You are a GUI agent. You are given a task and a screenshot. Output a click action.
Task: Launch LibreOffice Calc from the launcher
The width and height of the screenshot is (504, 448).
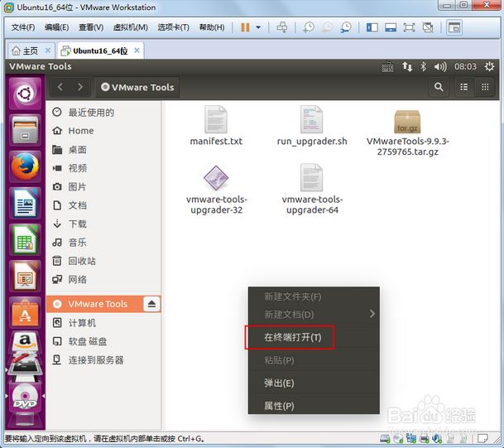(25, 239)
